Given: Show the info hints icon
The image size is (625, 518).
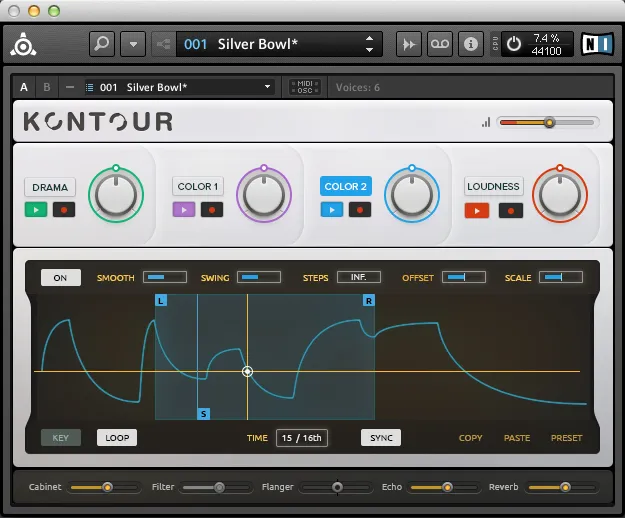Looking at the screenshot, I should pyautogui.click(x=471, y=44).
